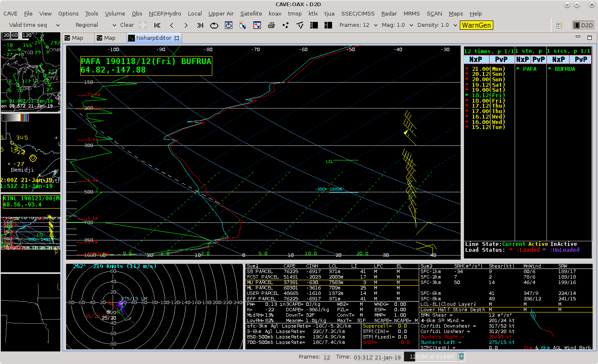Open image properties icon
This screenshot has width=598, height=364.
click(x=257, y=25)
